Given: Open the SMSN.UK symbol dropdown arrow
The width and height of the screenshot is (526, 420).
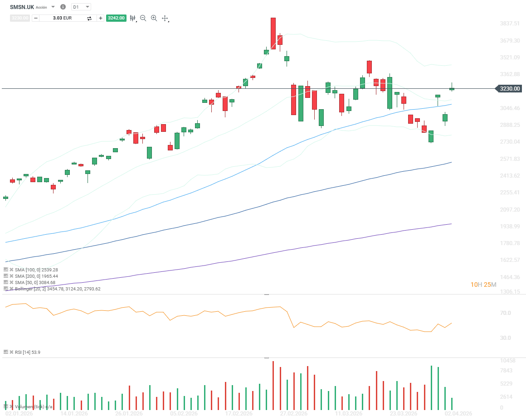Looking at the screenshot, I should [x=53, y=7].
